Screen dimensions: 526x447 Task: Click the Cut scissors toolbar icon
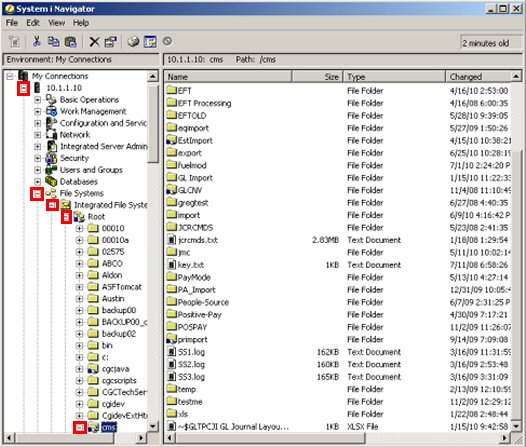coord(37,42)
